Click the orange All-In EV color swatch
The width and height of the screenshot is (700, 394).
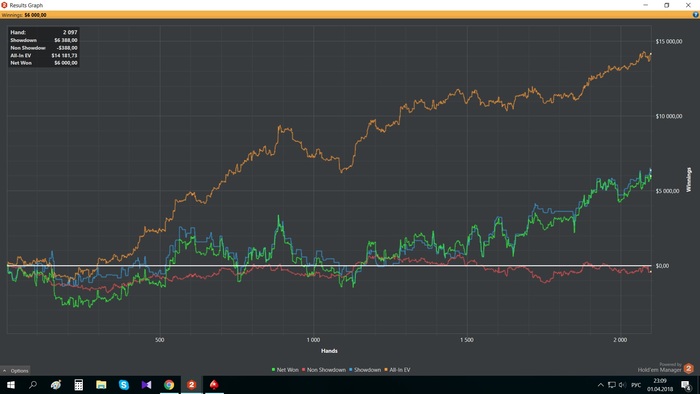tap(386, 370)
